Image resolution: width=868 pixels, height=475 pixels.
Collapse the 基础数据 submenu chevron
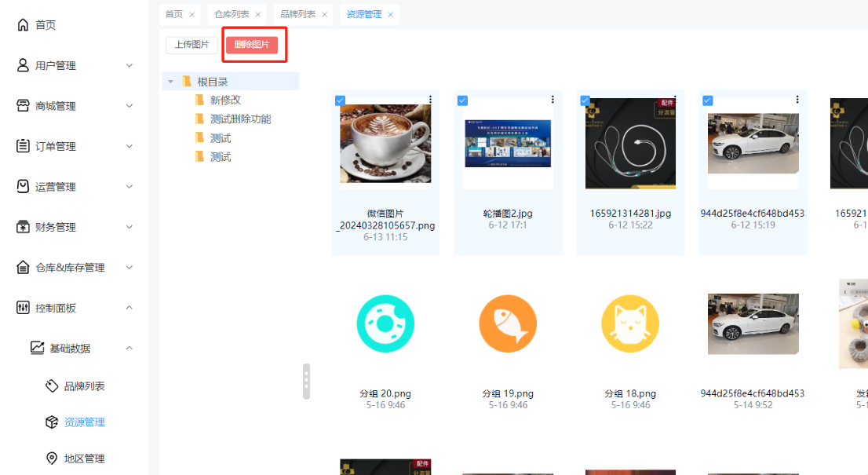click(x=129, y=349)
